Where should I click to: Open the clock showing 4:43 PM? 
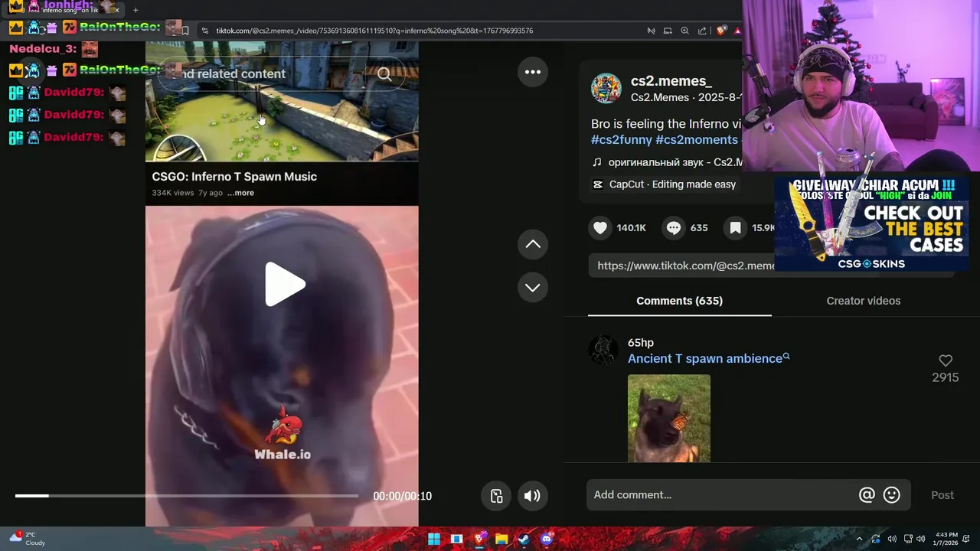coord(946,539)
